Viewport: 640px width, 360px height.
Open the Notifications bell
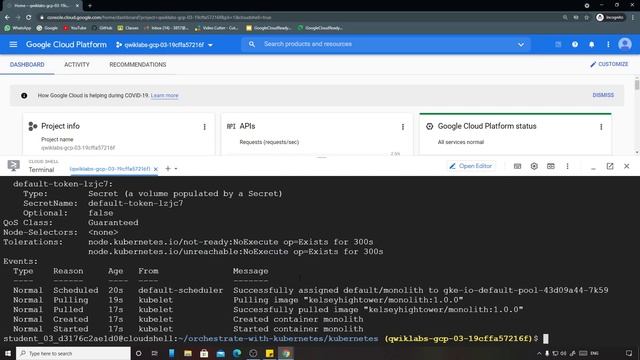click(x=591, y=44)
